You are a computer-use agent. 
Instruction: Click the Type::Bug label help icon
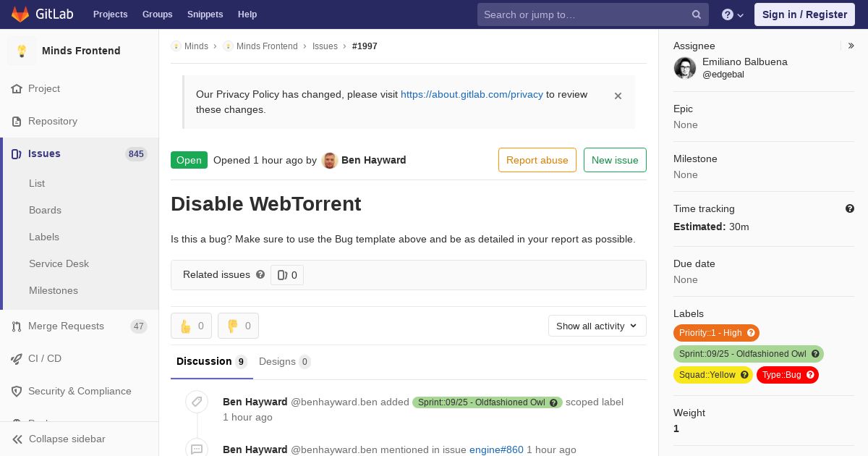coord(810,375)
